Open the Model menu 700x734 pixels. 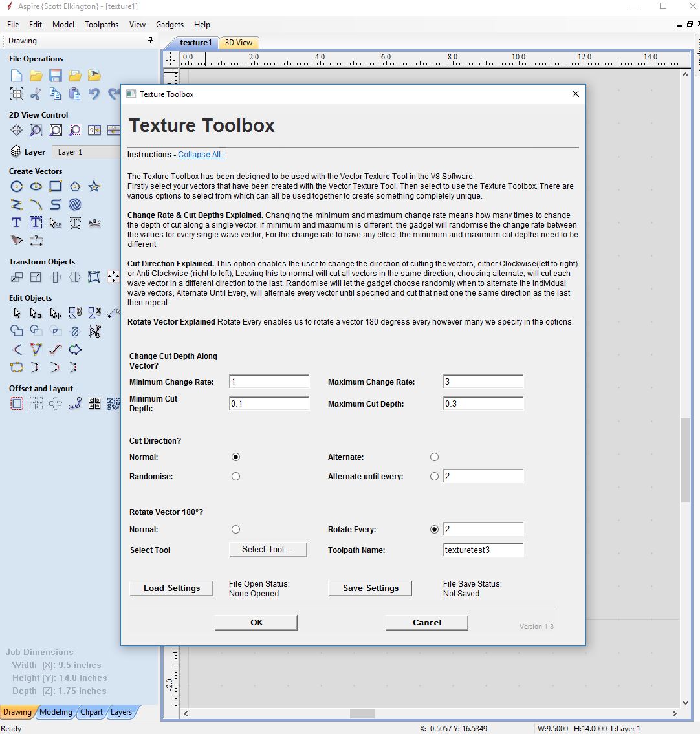[63, 25]
